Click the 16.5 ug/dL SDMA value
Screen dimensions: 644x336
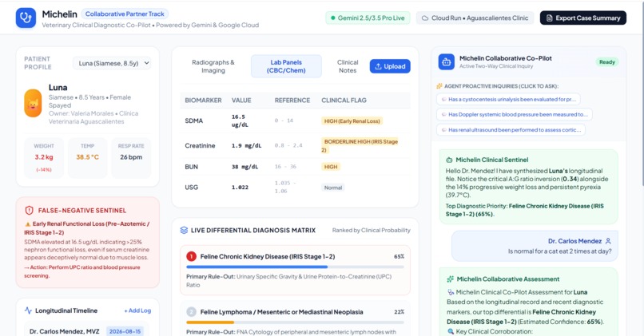[x=240, y=121]
